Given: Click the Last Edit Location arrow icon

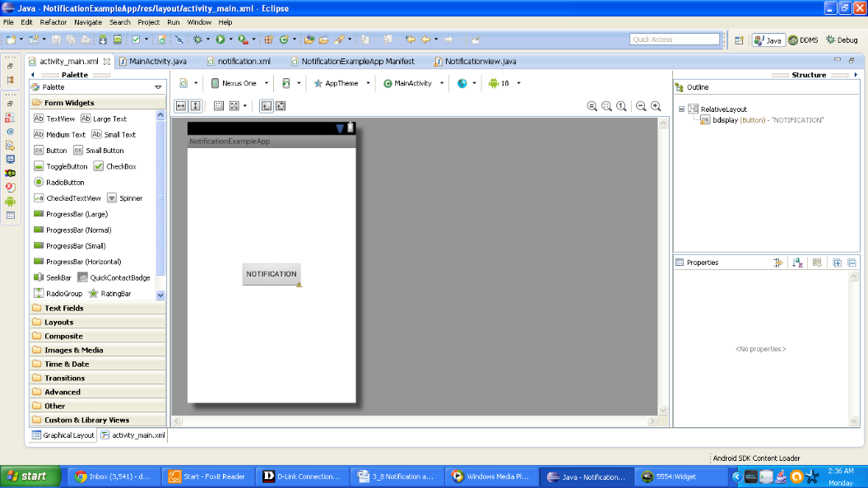Looking at the screenshot, I should click(411, 40).
